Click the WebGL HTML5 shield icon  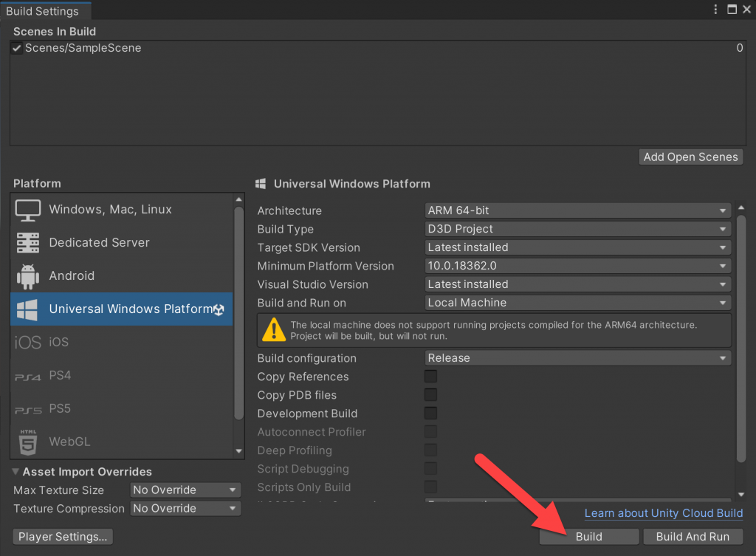28,442
